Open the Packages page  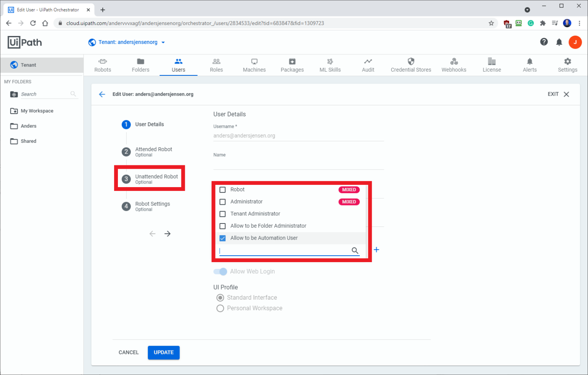point(292,65)
